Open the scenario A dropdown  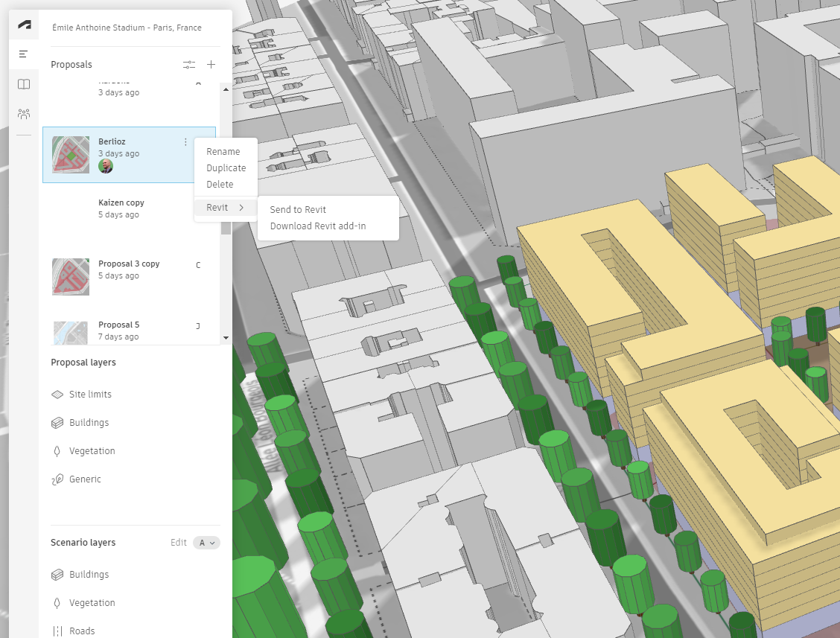coord(206,543)
